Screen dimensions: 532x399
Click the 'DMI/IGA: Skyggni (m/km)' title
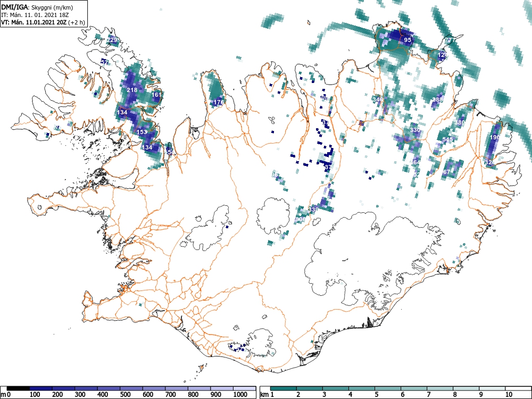point(37,7)
